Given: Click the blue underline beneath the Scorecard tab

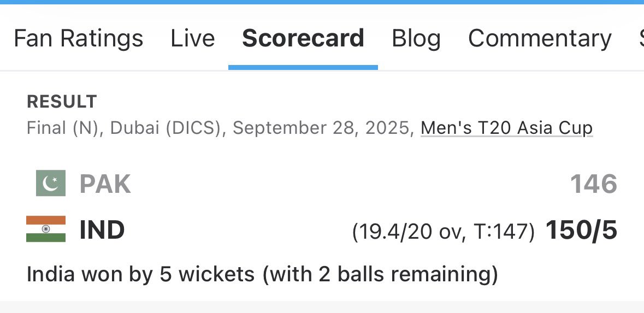Looking at the screenshot, I should pyautogui.click(x=303, y=67).
